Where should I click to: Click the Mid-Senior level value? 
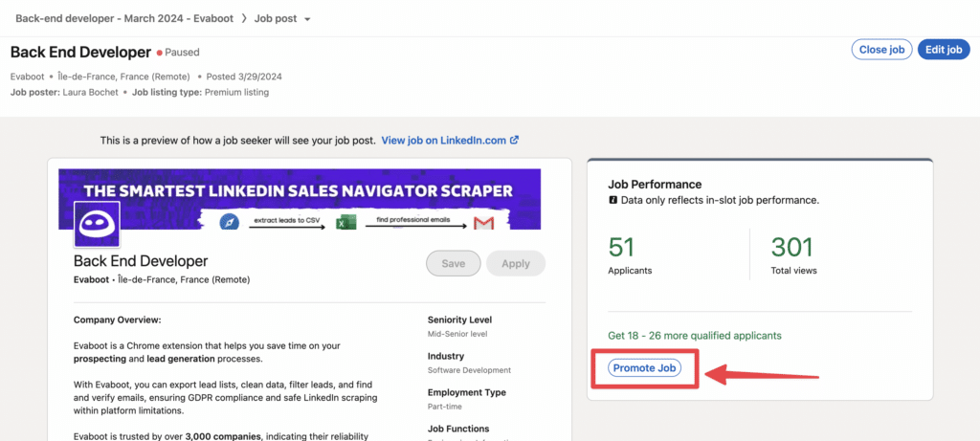457,334
